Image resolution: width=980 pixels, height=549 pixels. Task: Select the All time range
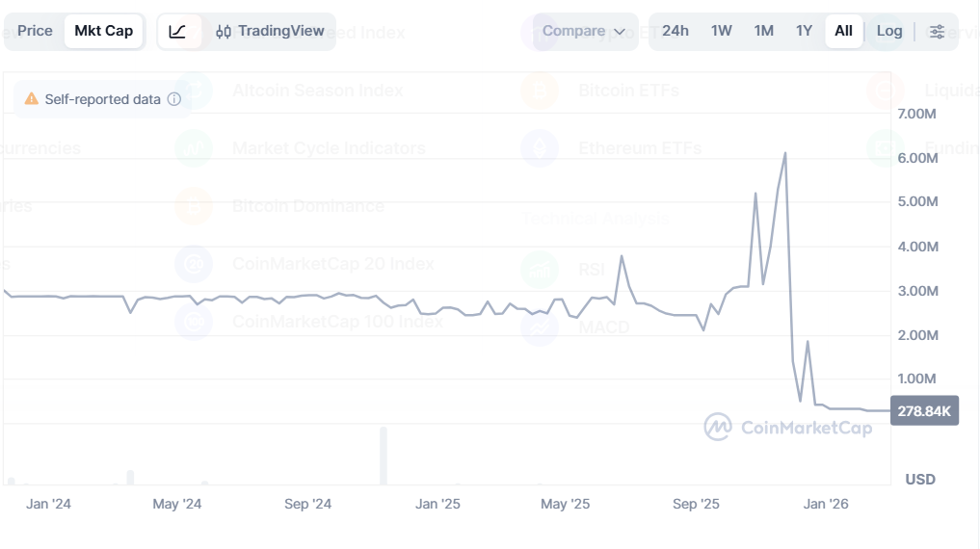843,31
